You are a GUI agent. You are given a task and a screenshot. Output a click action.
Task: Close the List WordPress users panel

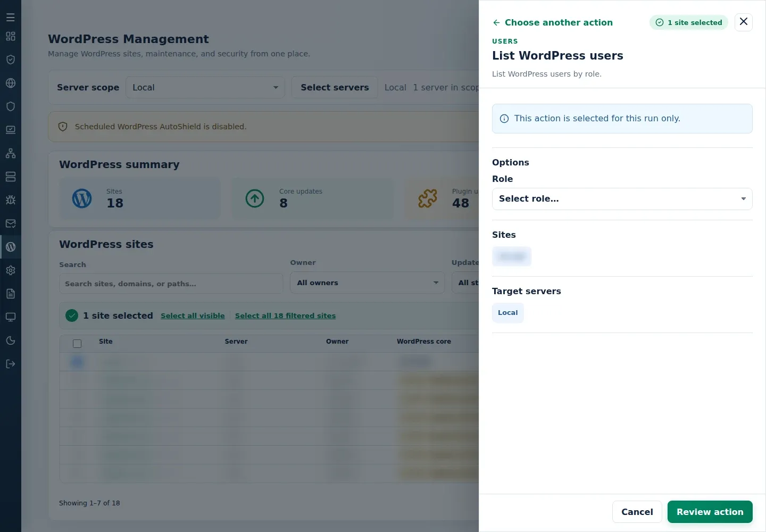744,22
